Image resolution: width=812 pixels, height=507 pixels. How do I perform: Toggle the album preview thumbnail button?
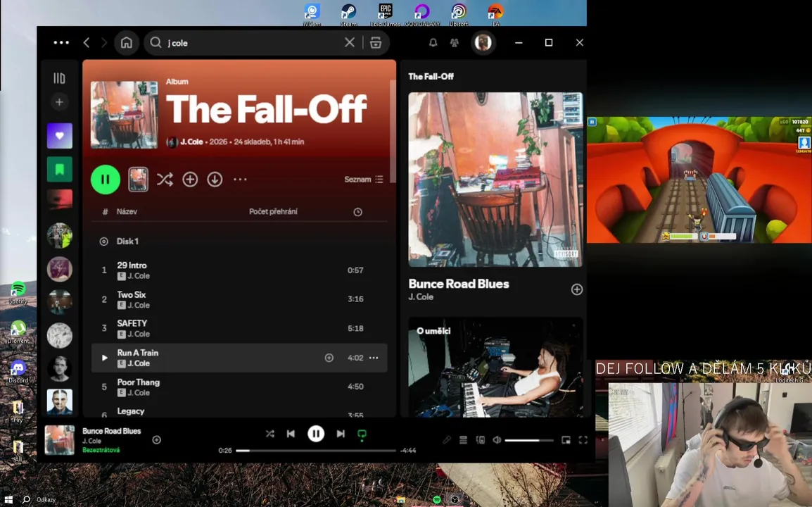click(x=139, y=180)
